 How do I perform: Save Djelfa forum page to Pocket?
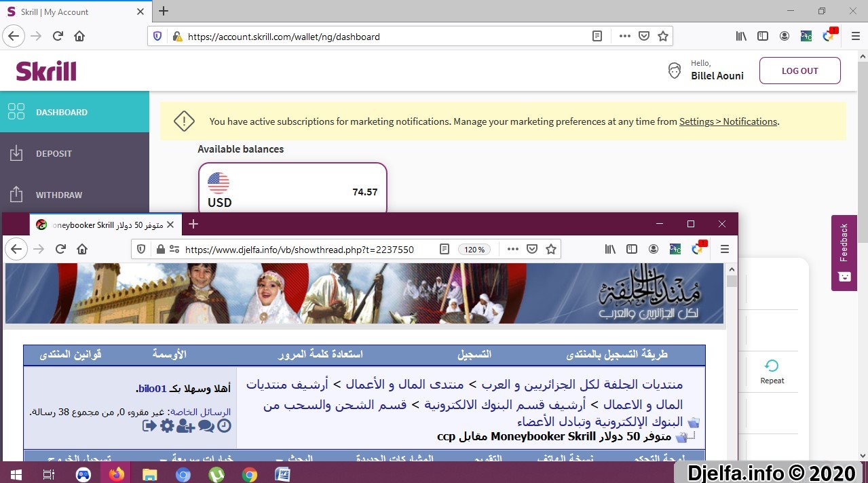click(x=532, y=249)
